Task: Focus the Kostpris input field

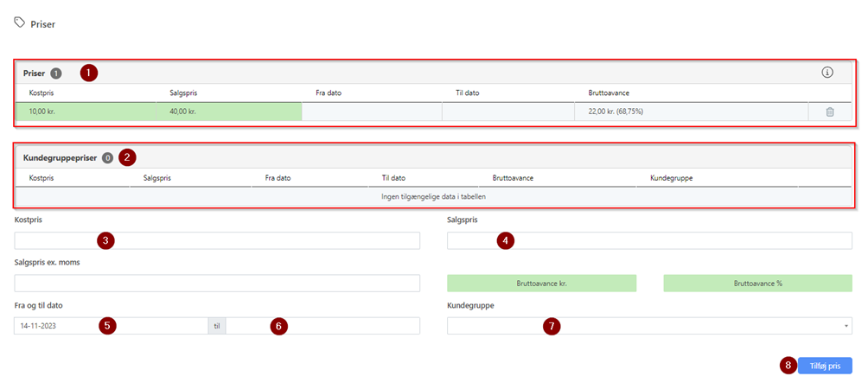Action: click(x=216, y=241)
